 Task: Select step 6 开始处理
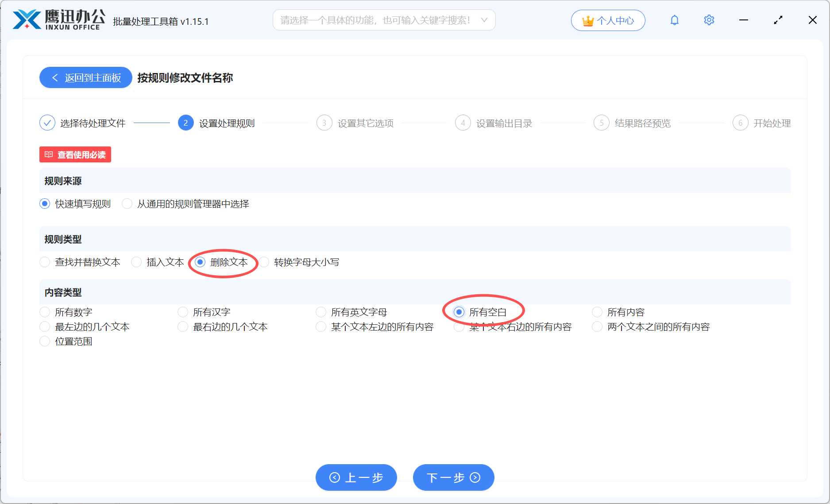761,123
